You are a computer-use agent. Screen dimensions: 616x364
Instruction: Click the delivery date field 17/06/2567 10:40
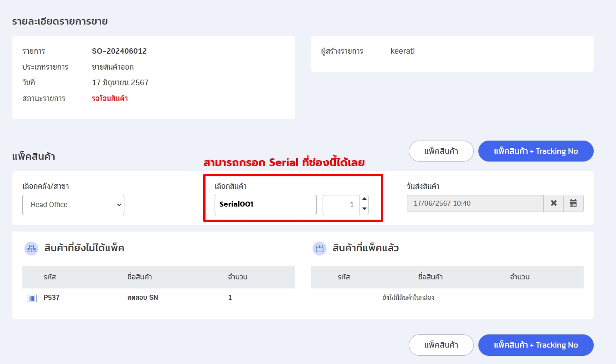(475, 203)
